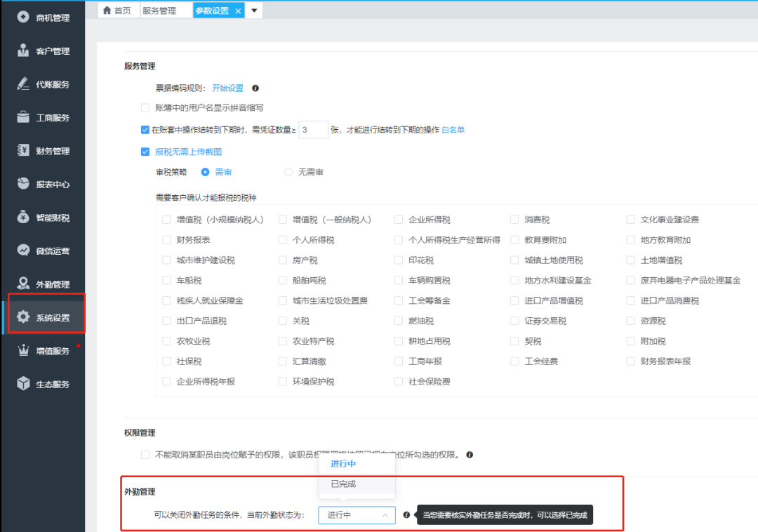758x532 pixels.
Task: Check 增值税（小规模纳税人） checkbox
Action: (x=167, y=220)
